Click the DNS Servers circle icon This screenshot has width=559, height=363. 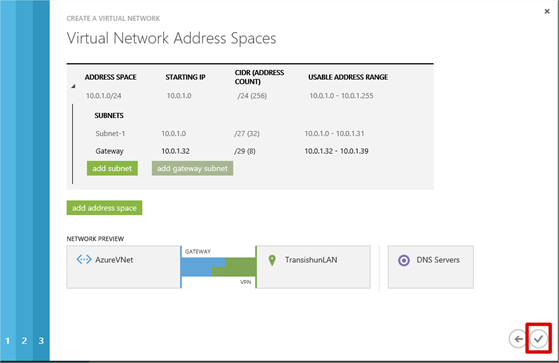[x=404, y=260]
